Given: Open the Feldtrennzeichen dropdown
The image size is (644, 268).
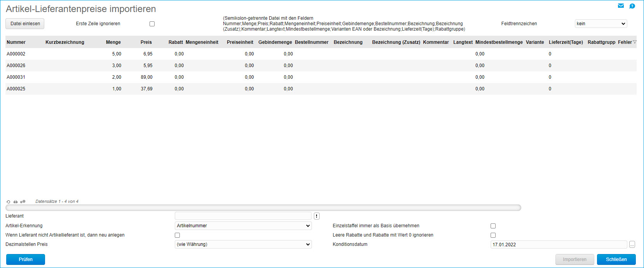Looking at the screenshot, I should pos(600,24).
